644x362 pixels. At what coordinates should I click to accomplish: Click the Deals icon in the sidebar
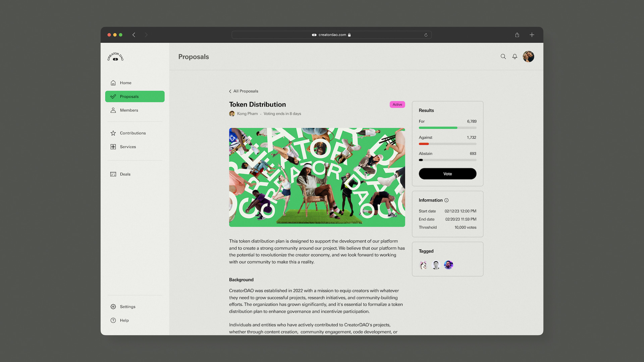point(113,174)
